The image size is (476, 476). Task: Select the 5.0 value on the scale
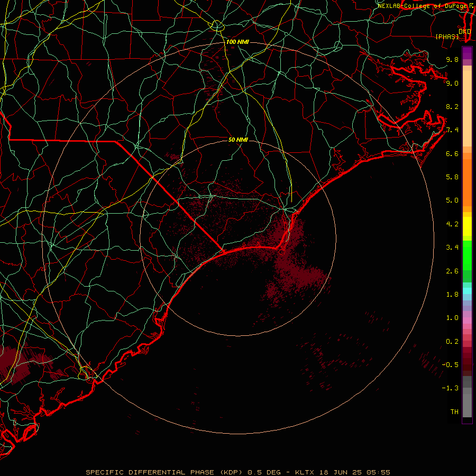452,200
